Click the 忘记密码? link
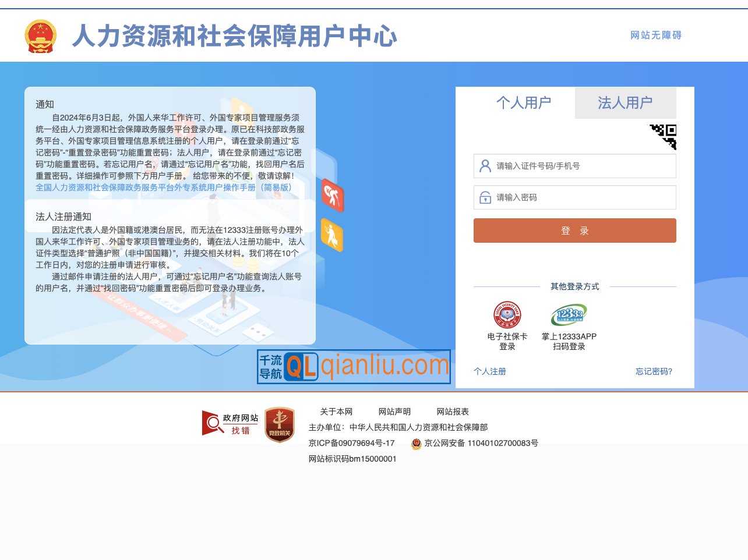The width and height of the screenshot is (748, 560). [652, 371]
